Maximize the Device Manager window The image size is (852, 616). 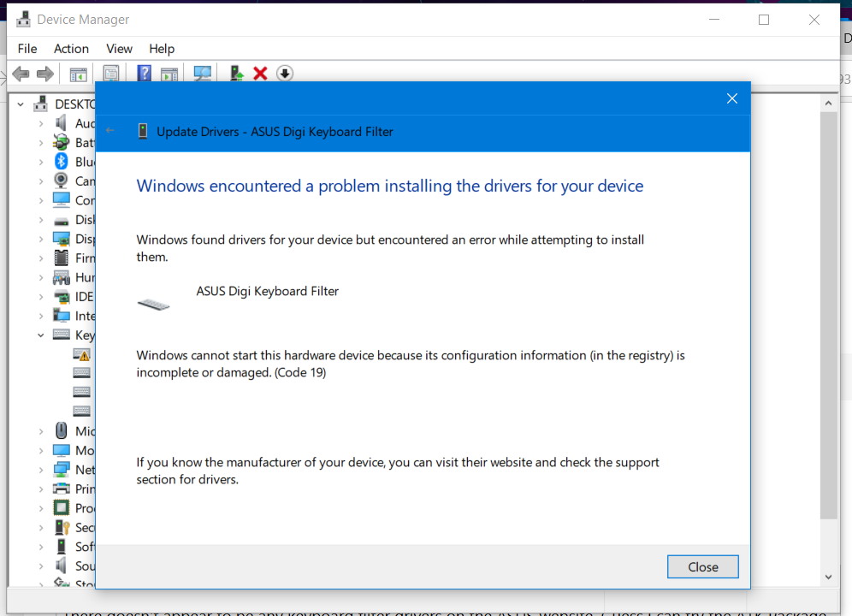(x=764, y=21)
